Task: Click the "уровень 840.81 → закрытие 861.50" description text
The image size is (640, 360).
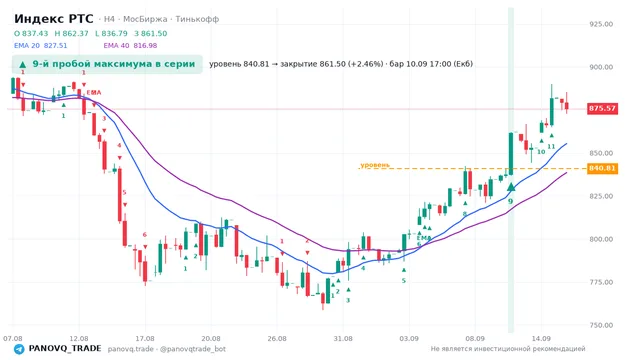Action: [x=296, y=64]
